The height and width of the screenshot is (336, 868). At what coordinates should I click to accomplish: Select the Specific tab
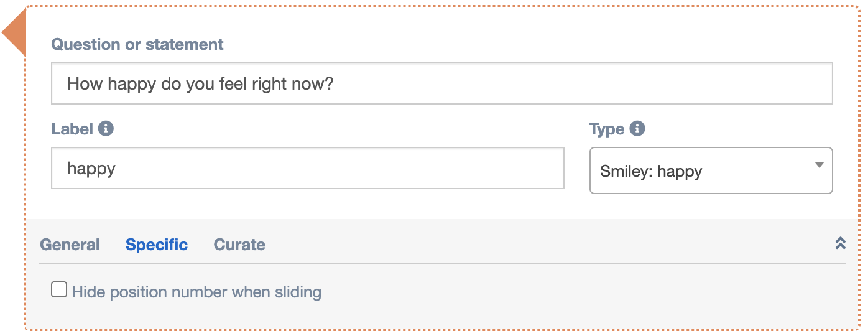point(157,245)
